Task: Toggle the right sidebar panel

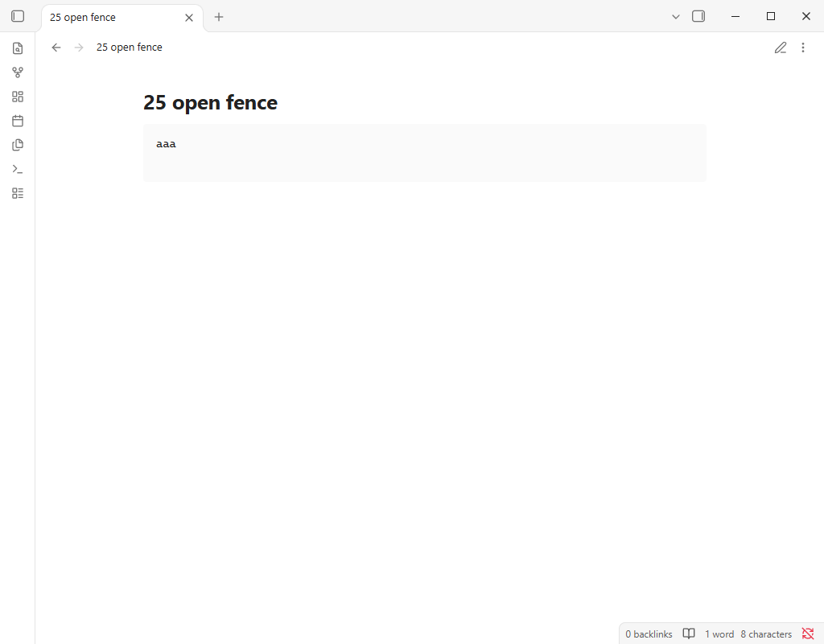Action: point(698,16)
